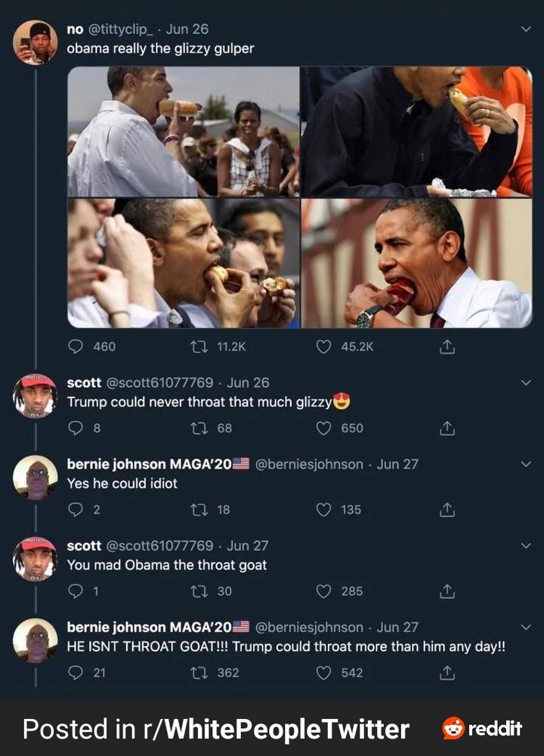Image resolution: width=544 pixels, height=756 pixels.
Task: Open the options chevron on the top tweet
Action: [x=526, y=29]
